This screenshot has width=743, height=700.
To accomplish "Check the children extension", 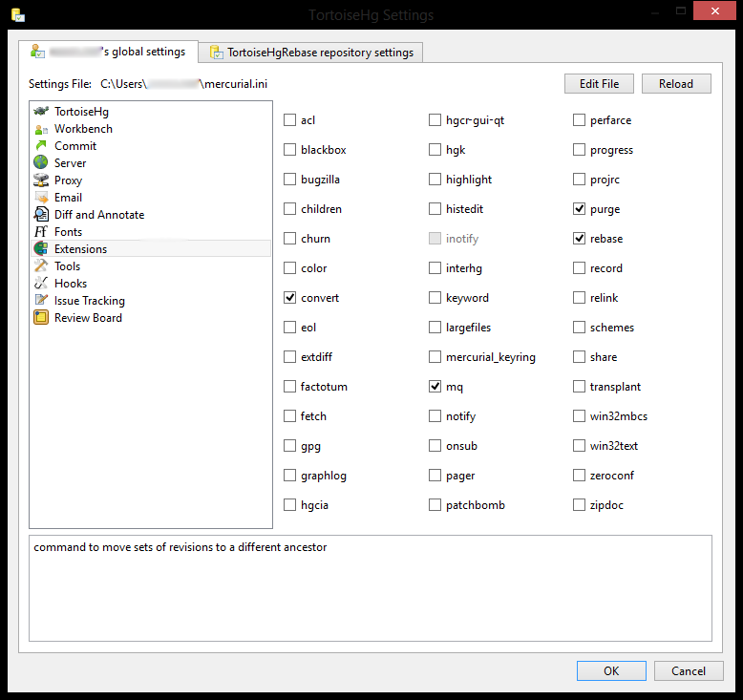I will (x=289, y=209).
